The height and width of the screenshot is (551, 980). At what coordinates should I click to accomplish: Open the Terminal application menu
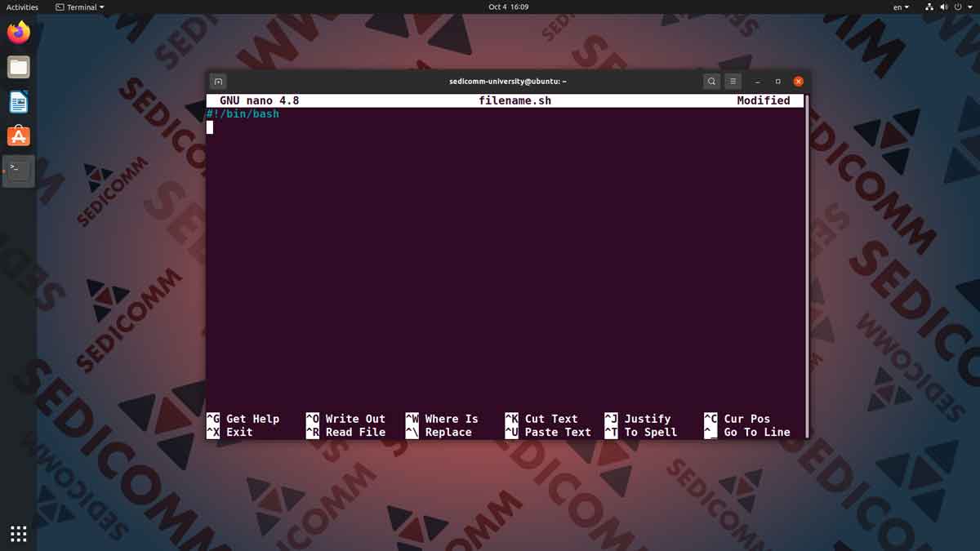79,7
